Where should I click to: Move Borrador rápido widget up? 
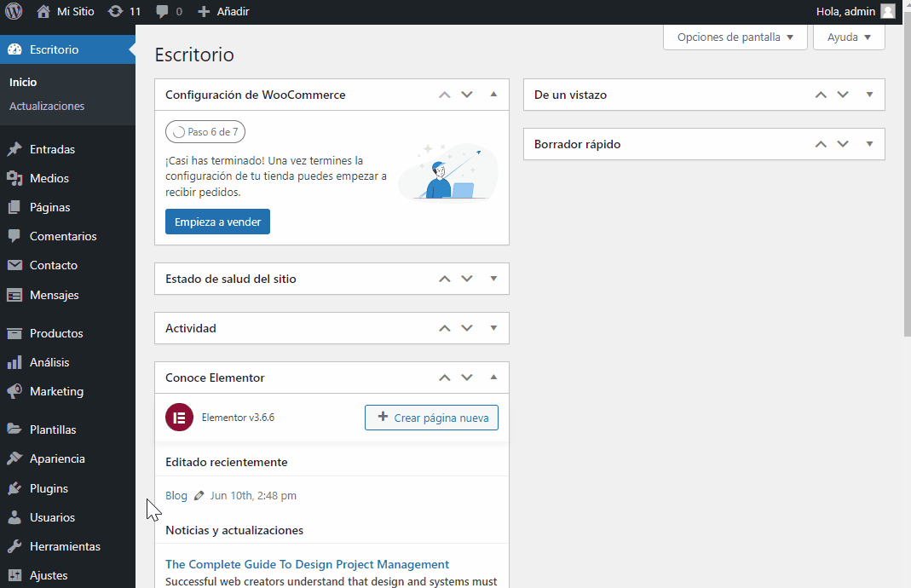tap(821, 143)
